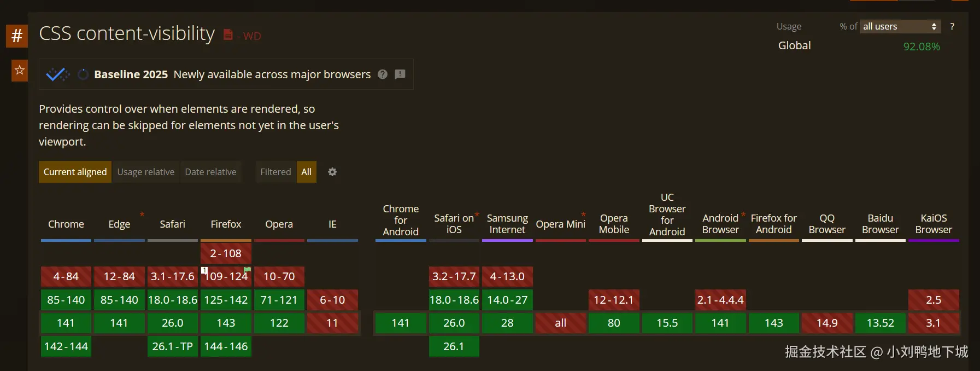Click Safari 26.0 support cell
The width and height of the screenshot is (980, 371).
click(173, 323)
